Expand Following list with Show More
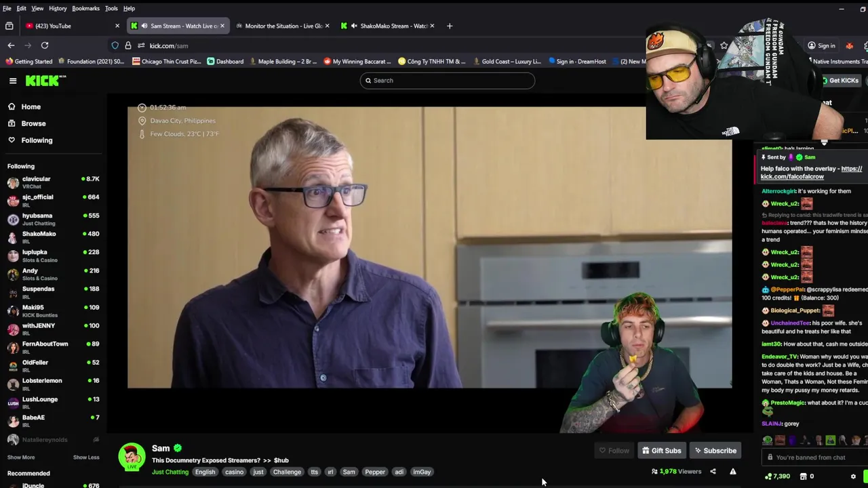Image resolution: width=868 pixels, height=488 pixels. (20, 457)
